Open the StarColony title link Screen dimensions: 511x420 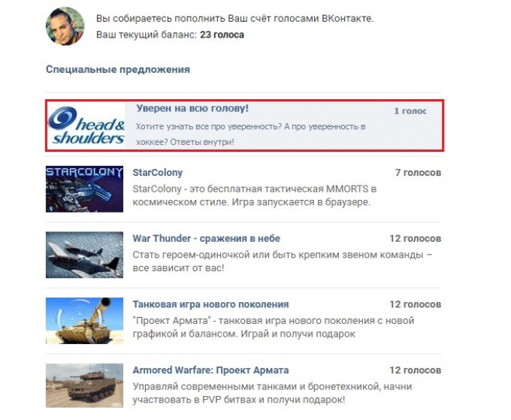157,172
